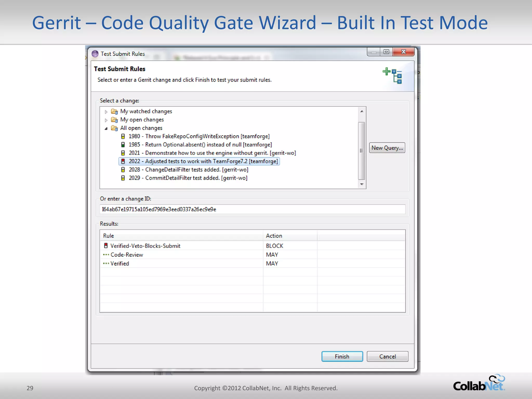The image size is (532, 399).
Task: Maximize the Test Submit Rules window
Action: click(x=386, y=52)
